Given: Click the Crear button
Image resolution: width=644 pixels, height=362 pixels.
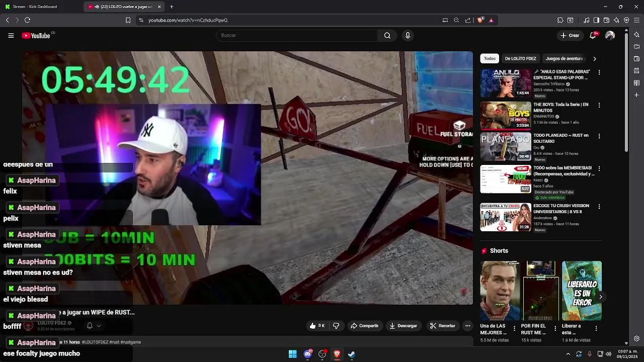Looking at the screenshot, I should [570, 35].
